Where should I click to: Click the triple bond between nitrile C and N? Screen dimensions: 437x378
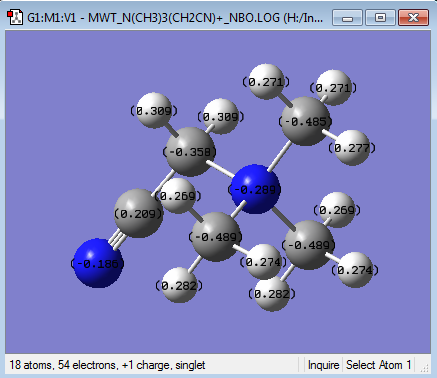[x=114, y=240]
